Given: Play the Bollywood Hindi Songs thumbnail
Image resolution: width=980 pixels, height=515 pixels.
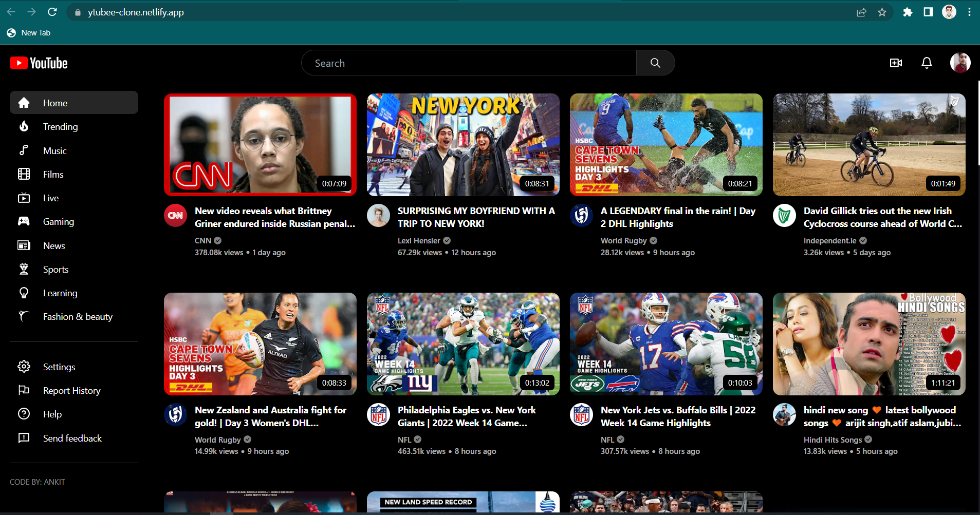Looking at the screenshot, I should [869, 344].
